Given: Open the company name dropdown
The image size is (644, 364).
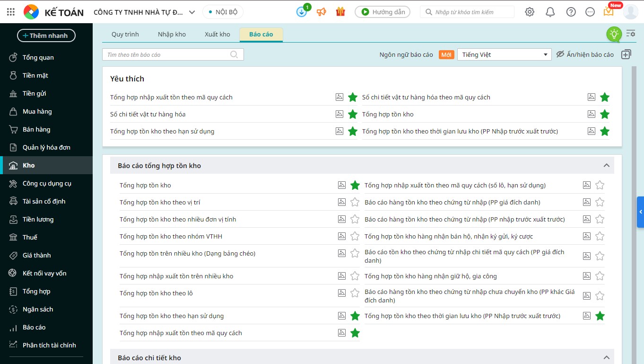Looking at the screenshot, I should pyautogui.click(x=144, y=12).
